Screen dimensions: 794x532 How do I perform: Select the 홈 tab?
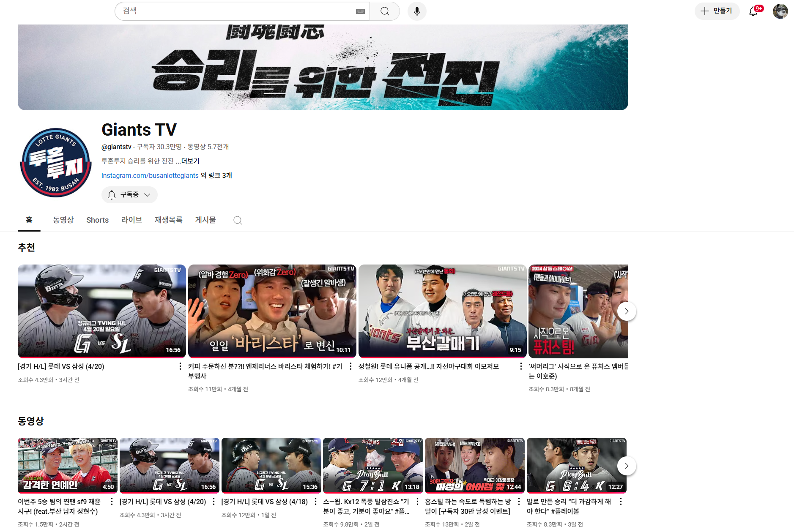coord(29,220)
